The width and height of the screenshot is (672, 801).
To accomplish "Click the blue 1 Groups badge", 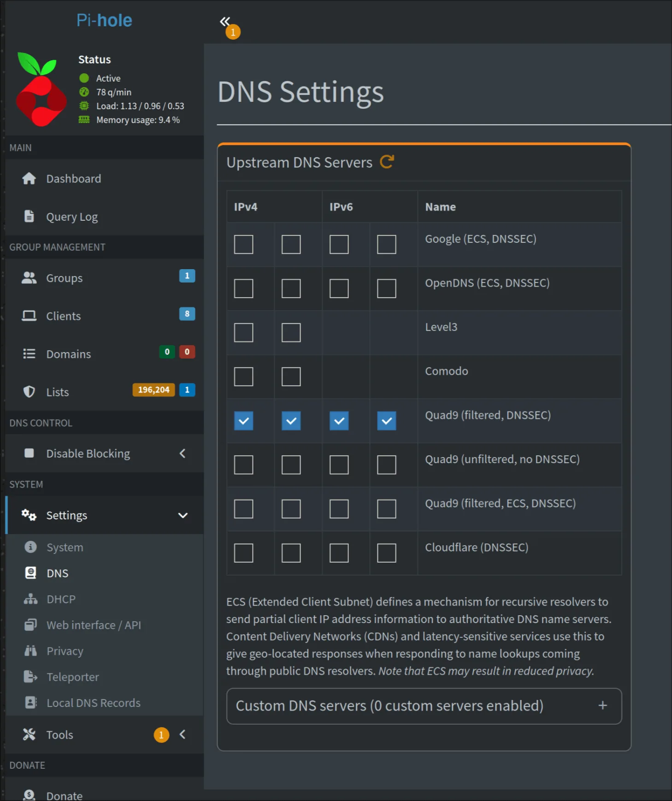I will pos(187,276).
